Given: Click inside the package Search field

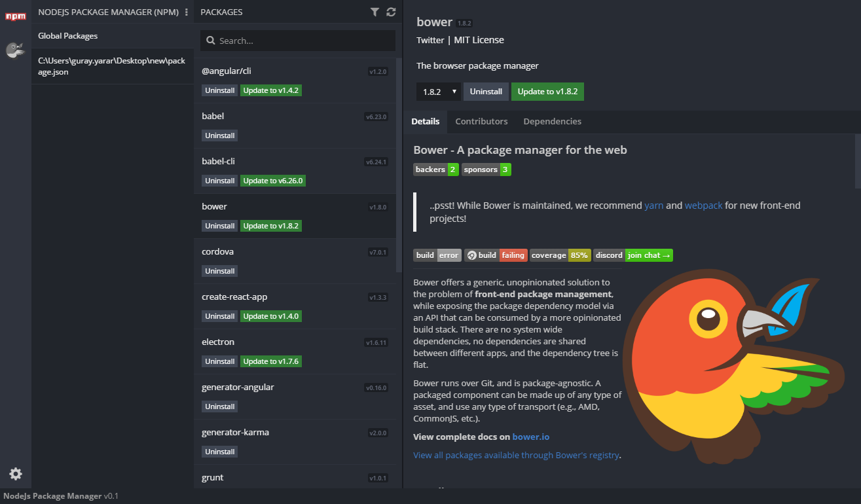Looking at the screenshot, I should click(298, 41).
